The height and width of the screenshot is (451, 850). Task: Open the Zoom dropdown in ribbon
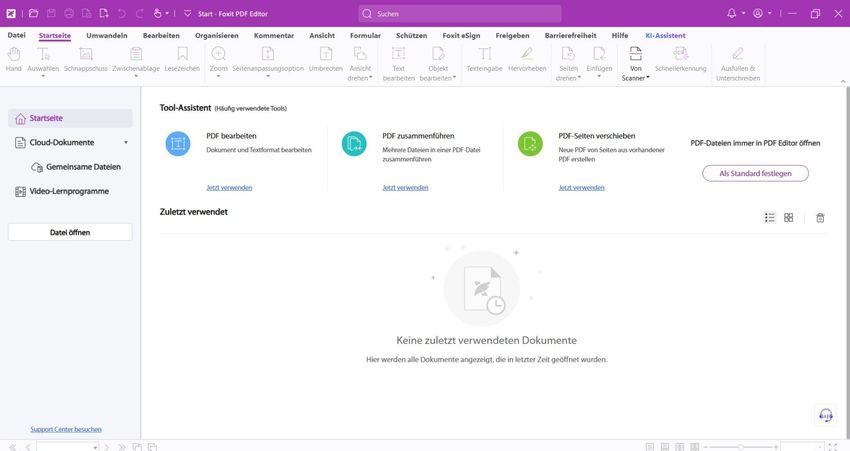pyautogui.click(x=218, y=76)
